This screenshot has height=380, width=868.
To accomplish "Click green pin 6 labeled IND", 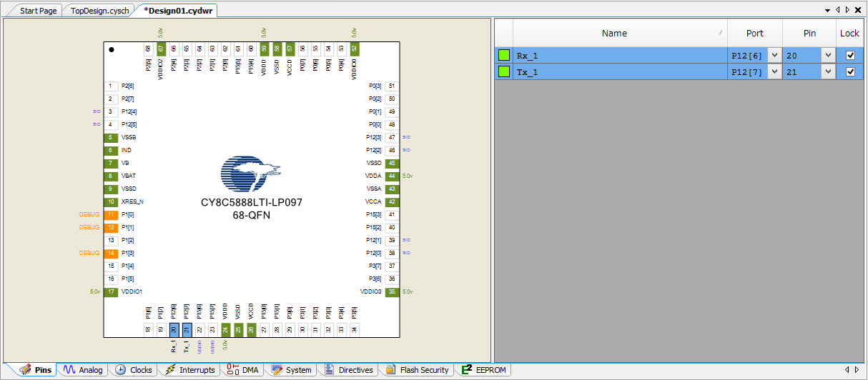I will tap(111, 150).
